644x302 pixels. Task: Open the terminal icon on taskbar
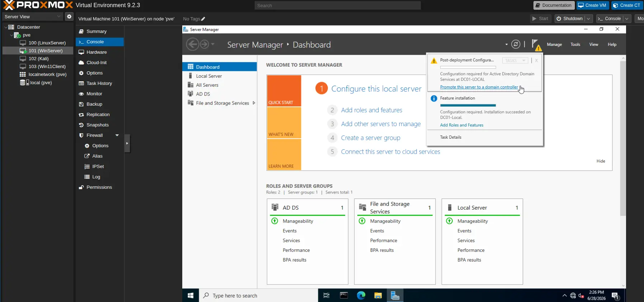click(x=344, y=296)
